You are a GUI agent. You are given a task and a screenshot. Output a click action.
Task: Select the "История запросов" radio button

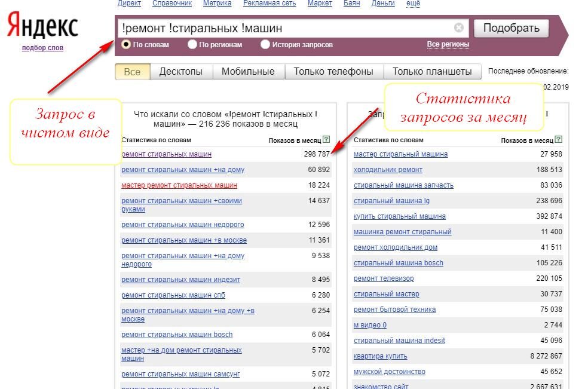[264, 44]
